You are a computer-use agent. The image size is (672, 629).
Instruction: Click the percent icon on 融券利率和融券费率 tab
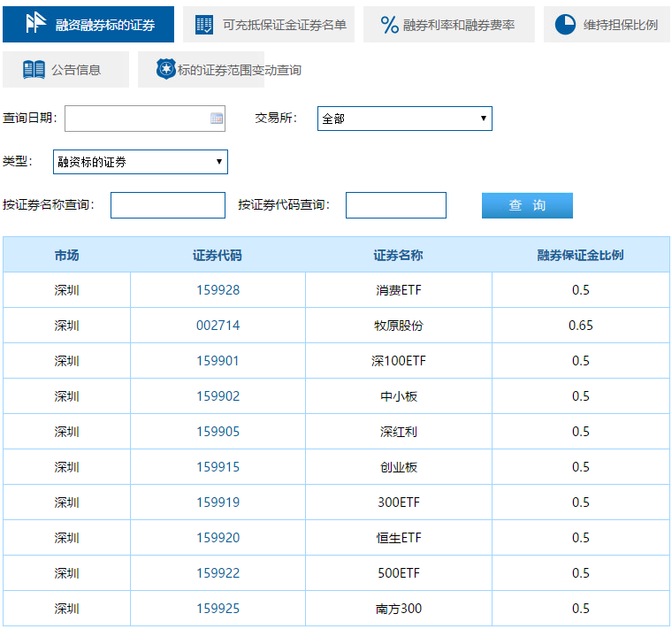[390, 25]
